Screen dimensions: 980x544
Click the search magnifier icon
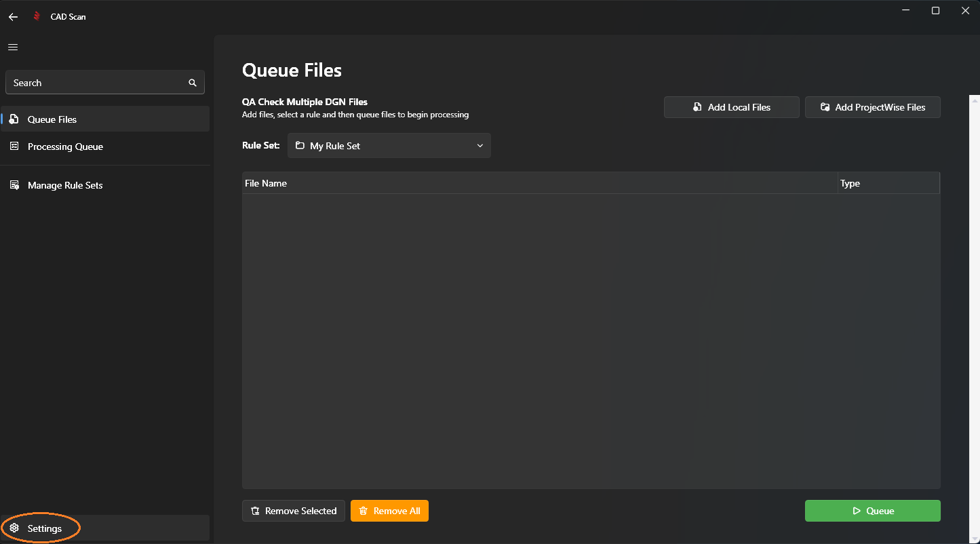click(x=193, y=83)
